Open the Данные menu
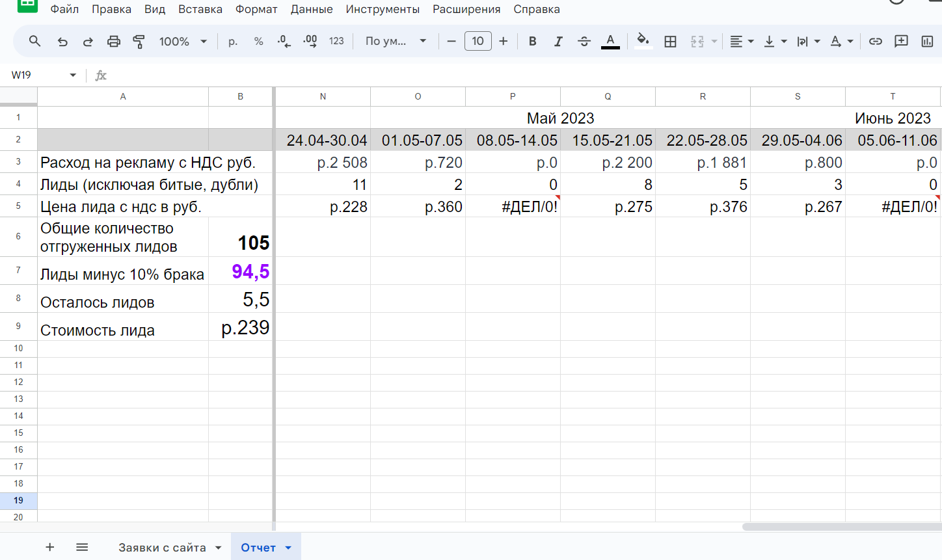The height and width of the screenshot is (560, 942). [312, 9]
